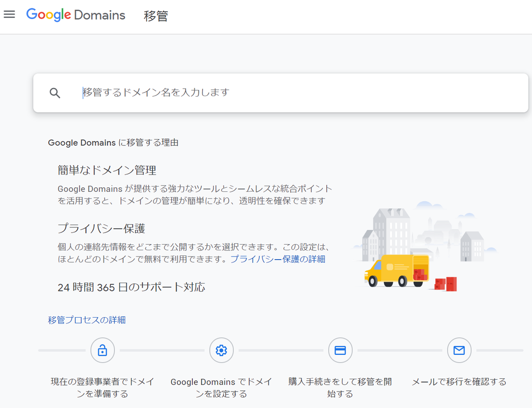Click the プライバシー保護 heading
532x408 pixels.
tap(102, 229)
